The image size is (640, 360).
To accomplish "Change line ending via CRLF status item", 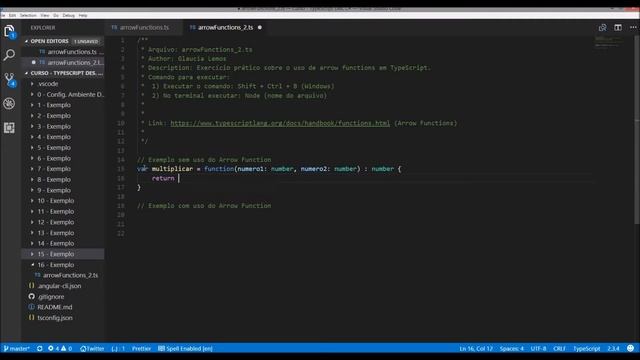I will [x=559, y=348].
